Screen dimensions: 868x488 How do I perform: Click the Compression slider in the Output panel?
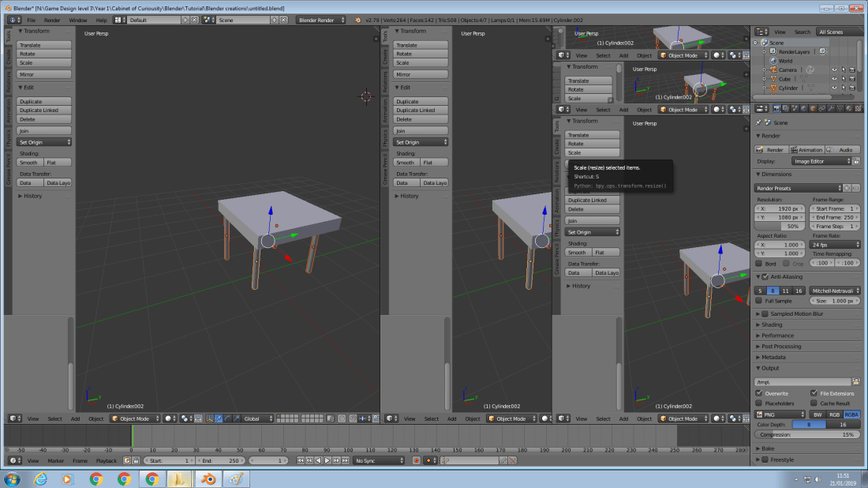806,434
